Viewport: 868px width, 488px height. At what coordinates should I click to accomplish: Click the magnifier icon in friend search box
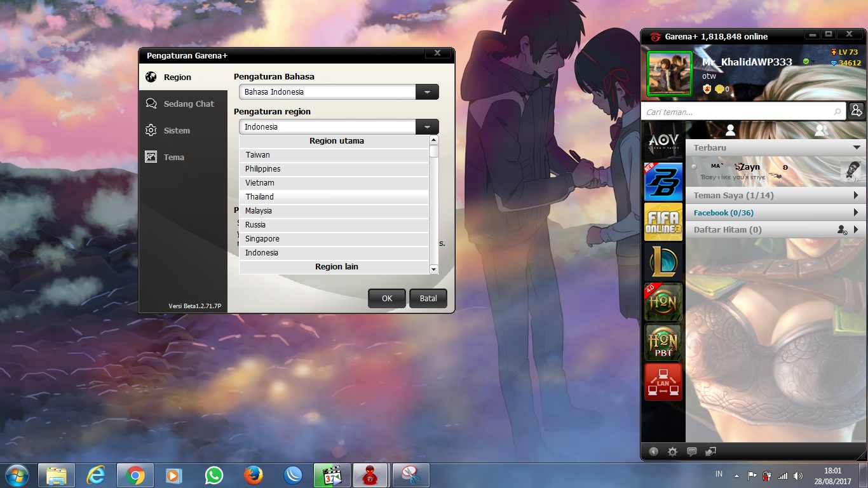tap(837, 112)
